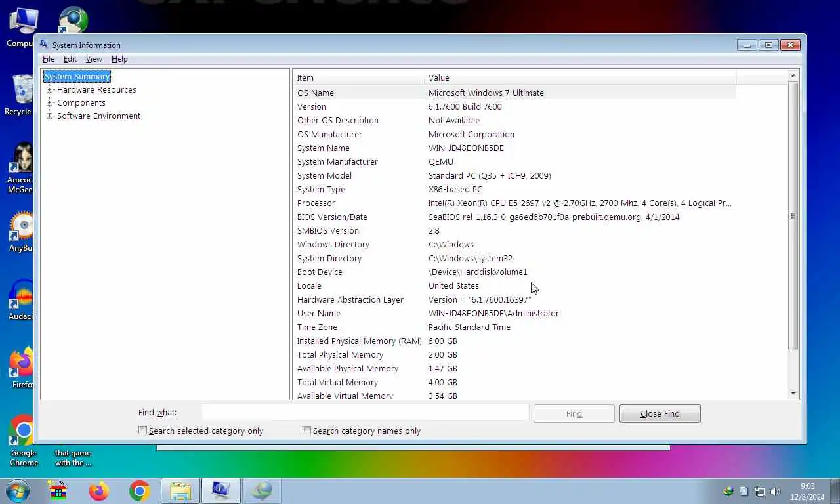Click the green tray icon left of the flag
The image size is (840, 504).
(728, 491)
